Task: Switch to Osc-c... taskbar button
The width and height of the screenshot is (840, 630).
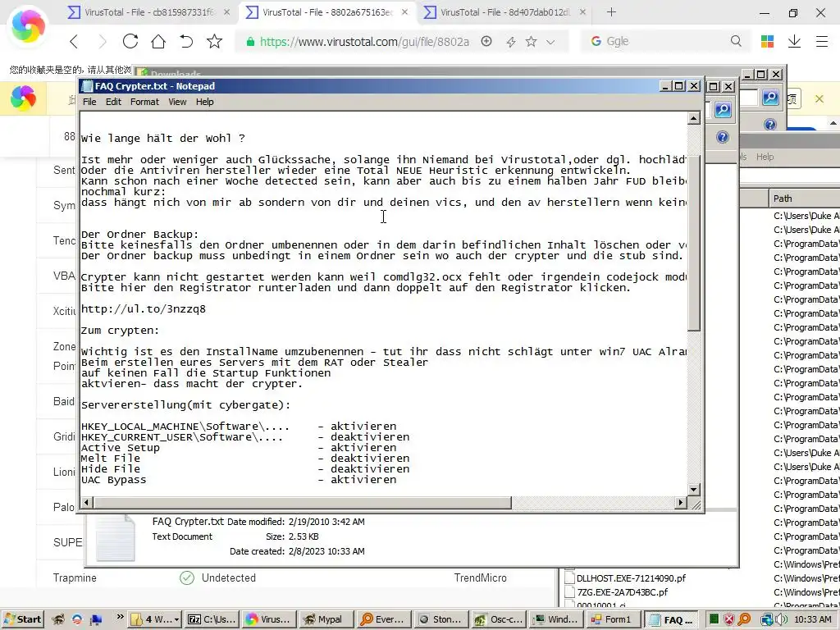Action: pyautogui.click(x=500, y=619)
